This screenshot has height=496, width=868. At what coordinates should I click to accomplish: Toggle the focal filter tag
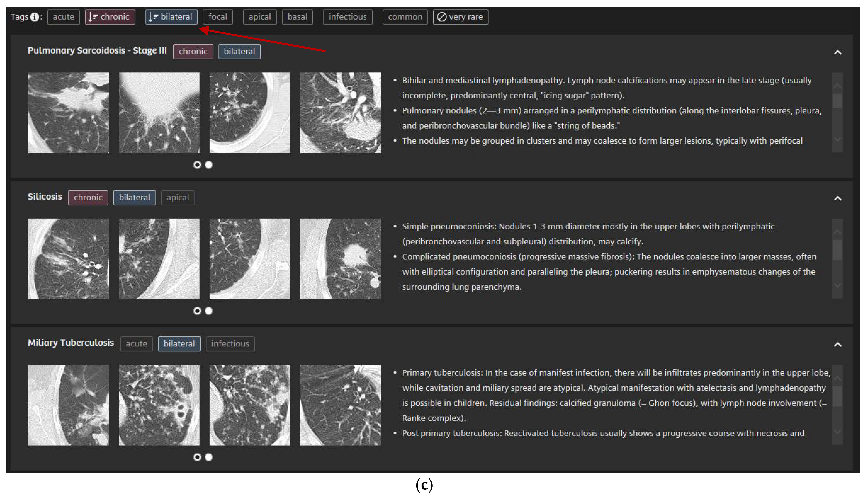217,17
